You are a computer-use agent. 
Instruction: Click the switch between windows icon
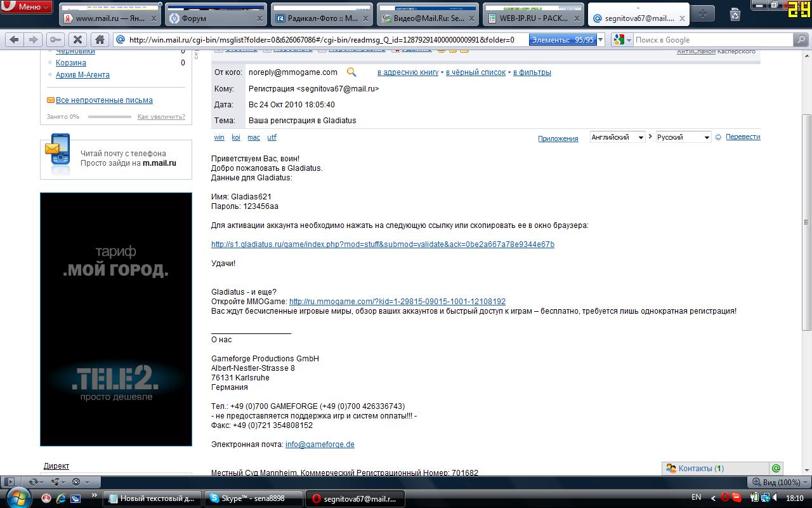(75, 498)
